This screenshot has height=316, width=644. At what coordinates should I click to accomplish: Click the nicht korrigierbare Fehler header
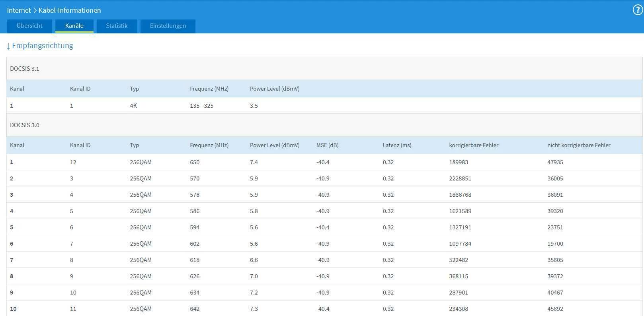[x=579, y=145]
